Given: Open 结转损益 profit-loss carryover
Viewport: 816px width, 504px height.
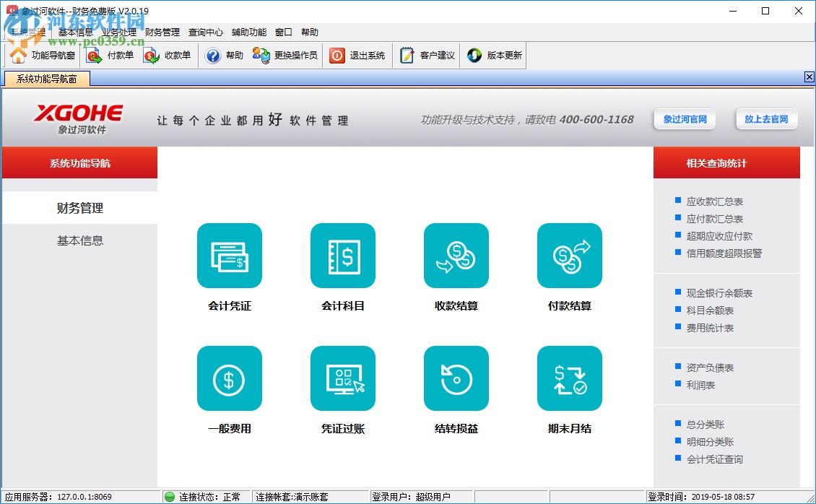Looking at the screenshot, I should click(x=456, y=378).
